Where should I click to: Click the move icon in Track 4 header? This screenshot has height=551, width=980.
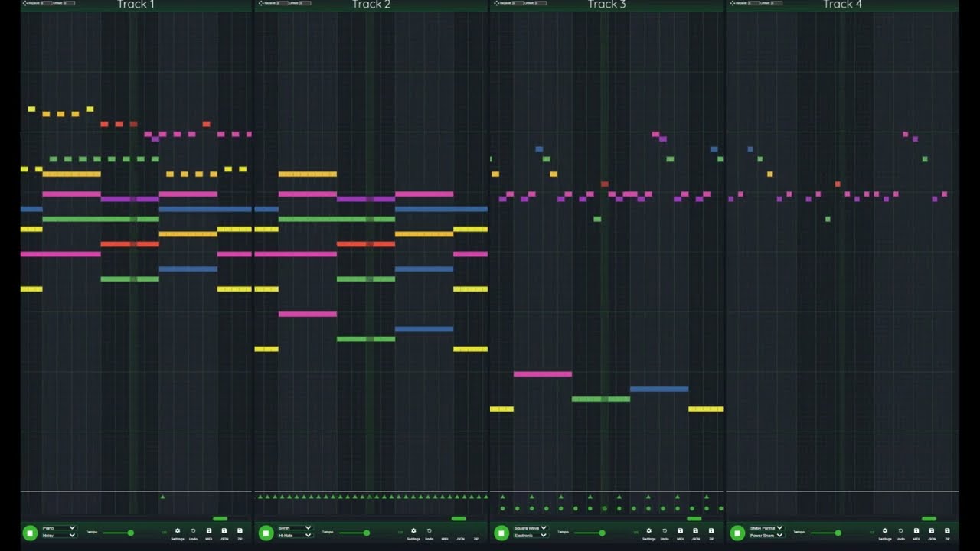pyautogui.click(x=733, y=3)
